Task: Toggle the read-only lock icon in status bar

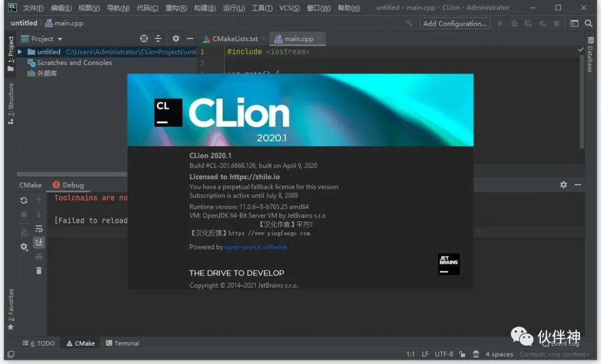Action: (462, 354)
